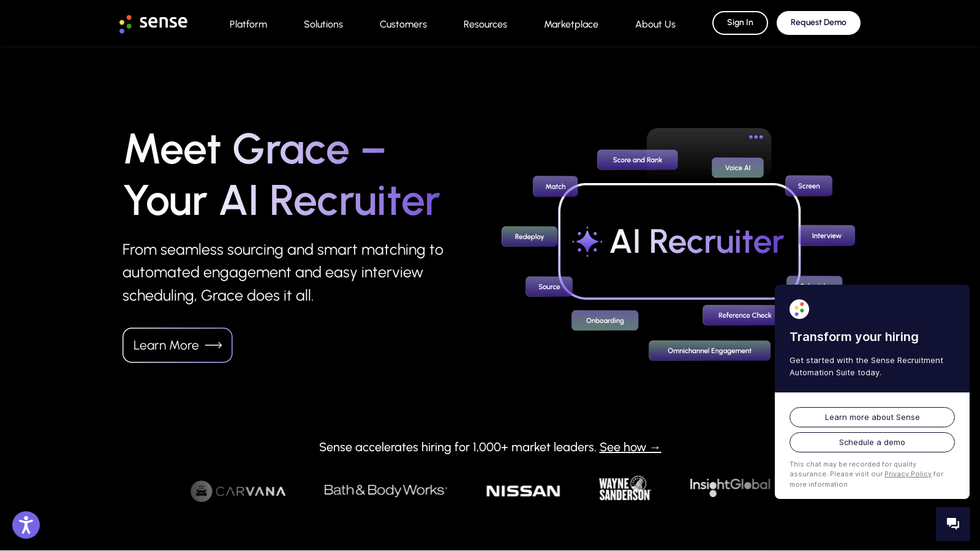The image size is (980, 551).
Task: Click the Source tag
Action: (x=549, y=287)
